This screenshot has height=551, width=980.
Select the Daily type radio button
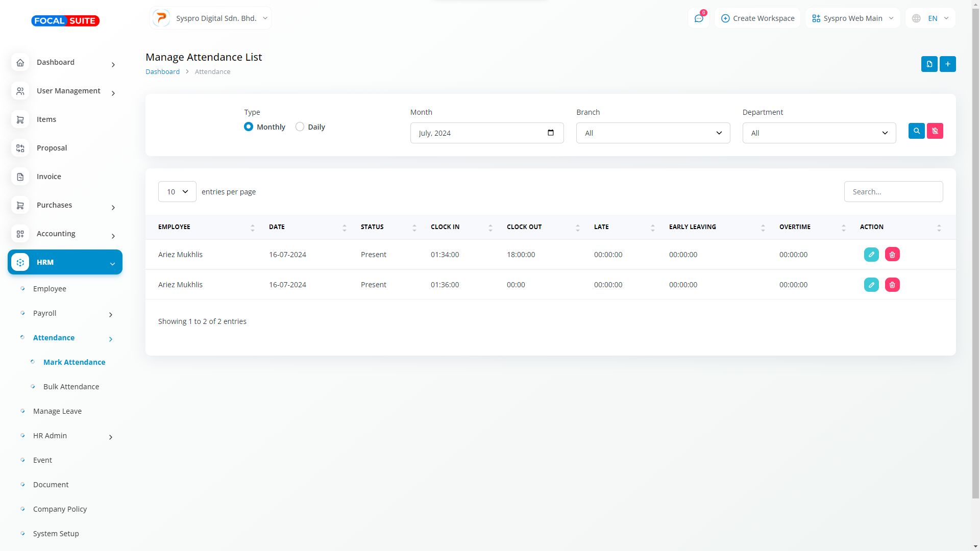point(300,127)
